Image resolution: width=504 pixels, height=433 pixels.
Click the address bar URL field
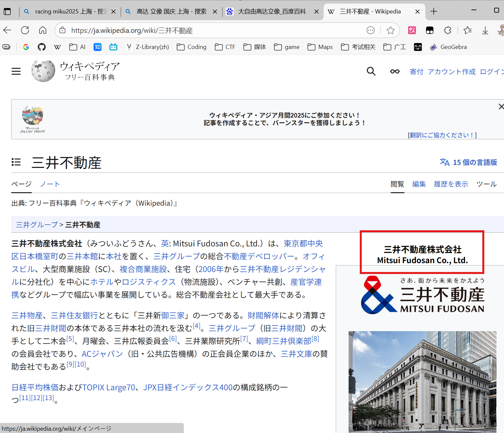pos(214,31)
